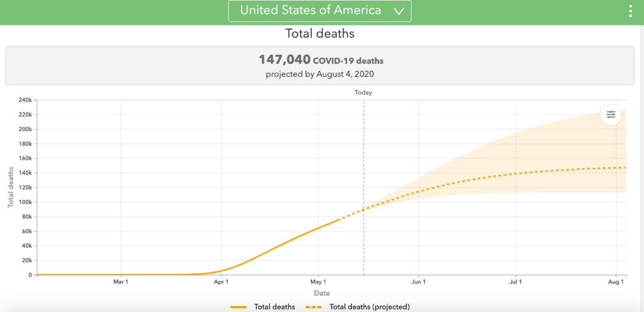Select the 147,040 COVID-19 deaths banner

(x=320, y=66)
